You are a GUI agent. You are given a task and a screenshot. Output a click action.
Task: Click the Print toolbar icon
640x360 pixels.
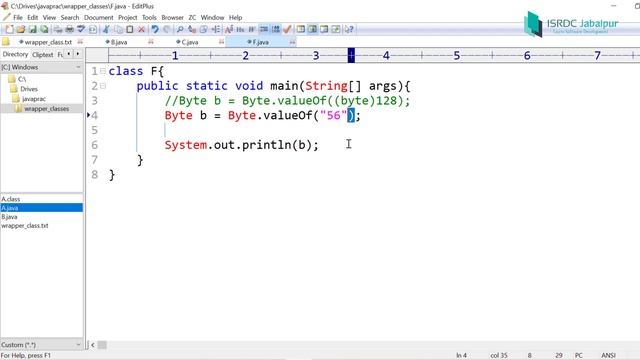(58, 29)
